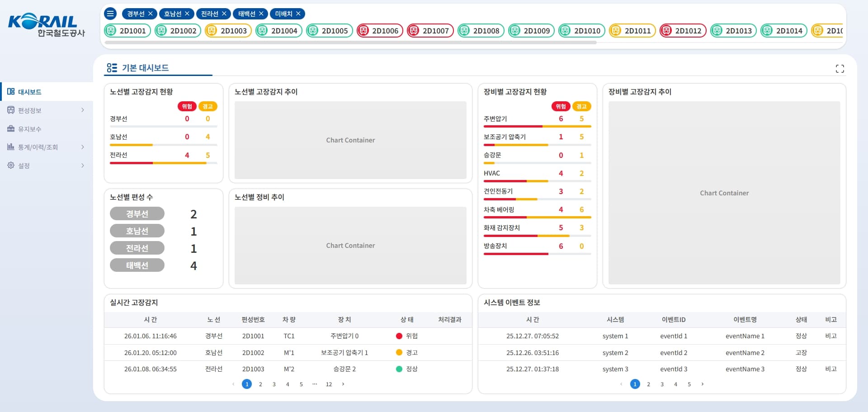
Task: Expand the 편성정보 submenu
Action: click(x=83, y=110)
